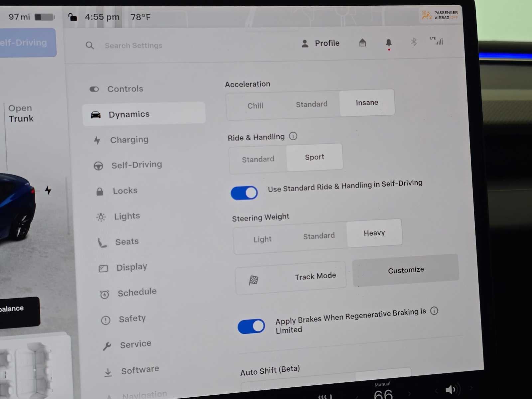Set Acceleration to Chill

[x=255, y=106]
